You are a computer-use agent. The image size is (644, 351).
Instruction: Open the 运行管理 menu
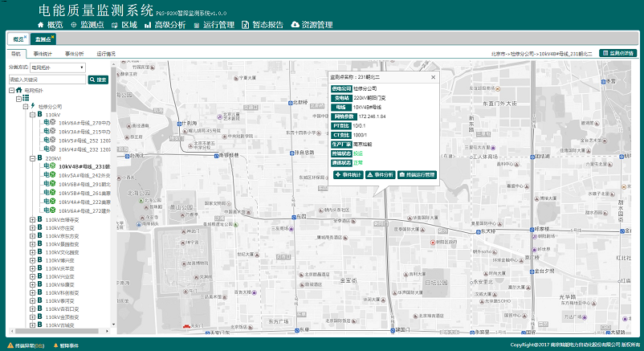(x=214, y=25)
